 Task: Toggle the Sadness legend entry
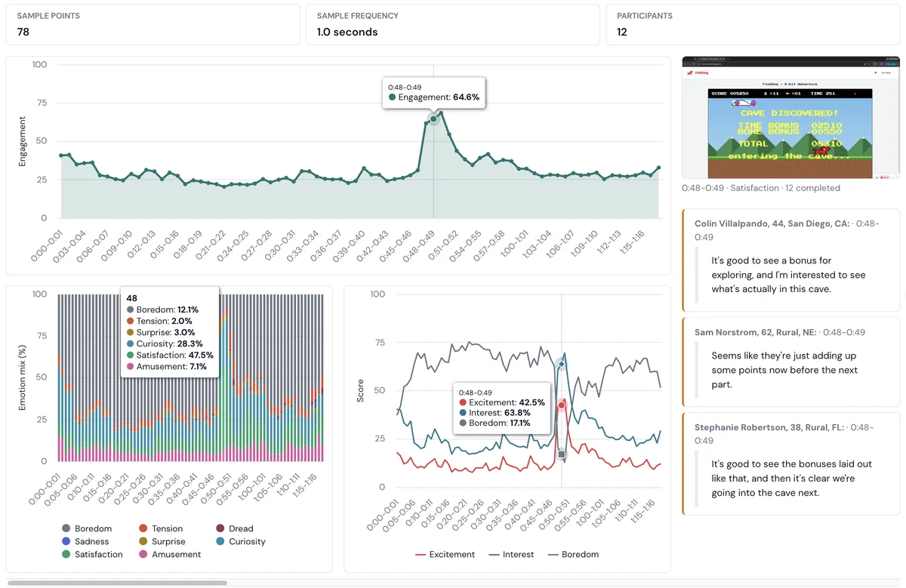[x=85, y=541]
